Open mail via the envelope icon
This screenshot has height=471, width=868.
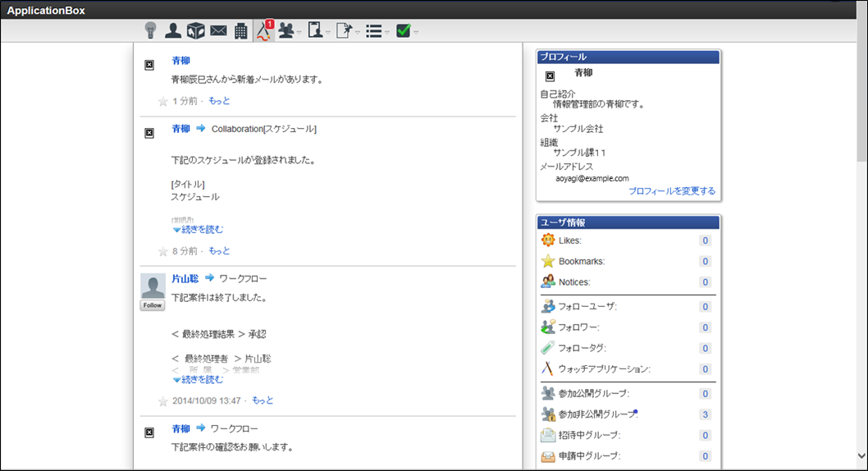click(x=218, y=30)
